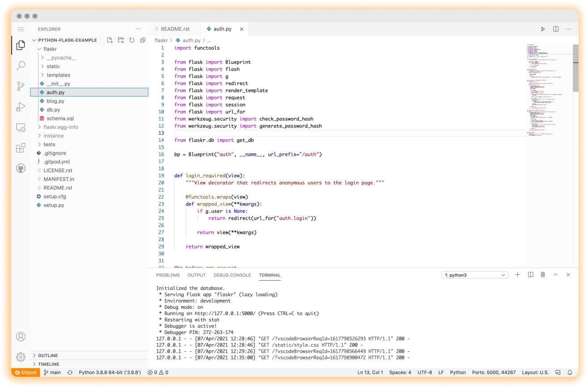The height and width of the screenshot is (388, 588).
Task: Maximize the panel size with chevron up
Action: (x=556, y=275)
